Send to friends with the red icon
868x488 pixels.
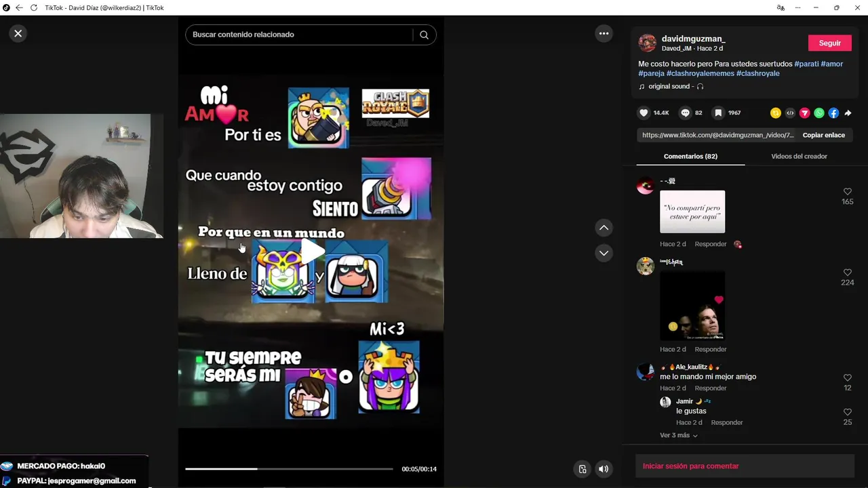(x=804, y=113)
